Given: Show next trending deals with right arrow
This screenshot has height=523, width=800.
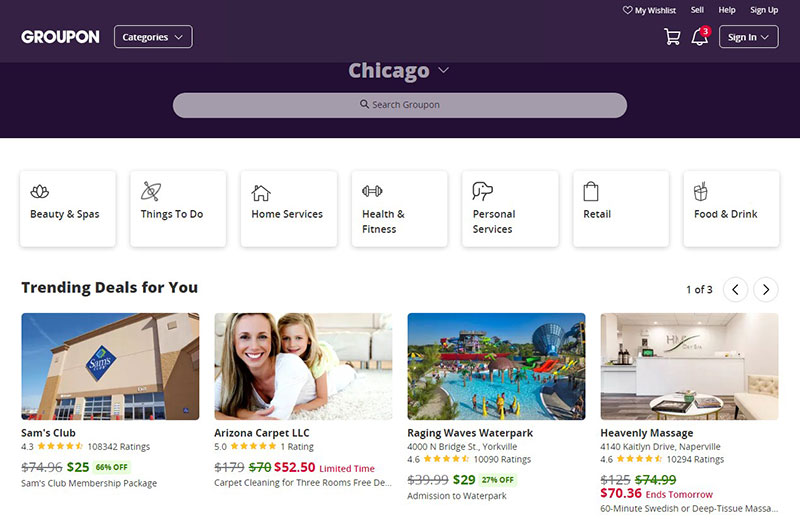Looking at the screenshot, I should click(766, 289).
